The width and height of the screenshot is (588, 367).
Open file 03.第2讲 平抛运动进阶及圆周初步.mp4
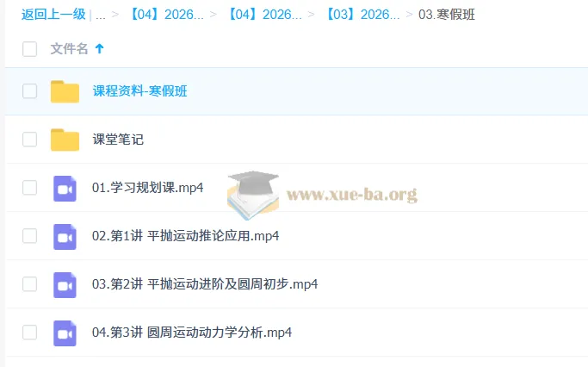pos(205,284)
